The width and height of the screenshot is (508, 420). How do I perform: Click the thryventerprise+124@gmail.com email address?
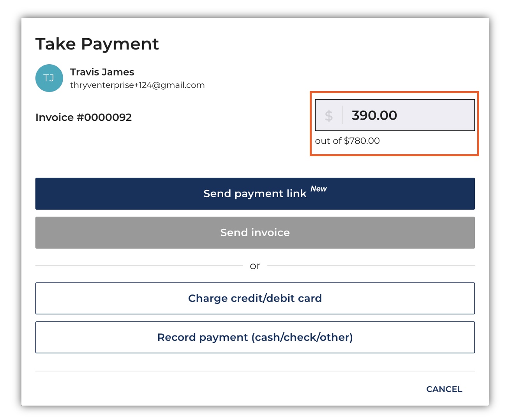coord(137,85)
